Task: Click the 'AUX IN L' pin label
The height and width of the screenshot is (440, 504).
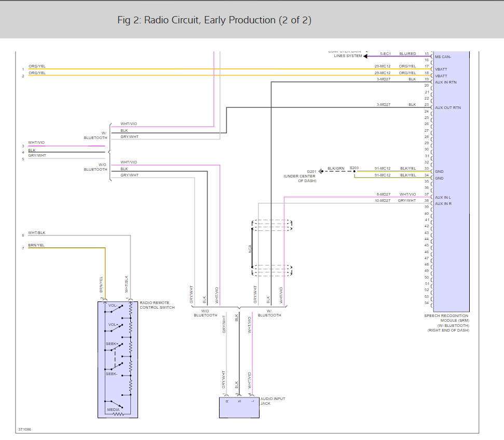Action: point(443,197)
